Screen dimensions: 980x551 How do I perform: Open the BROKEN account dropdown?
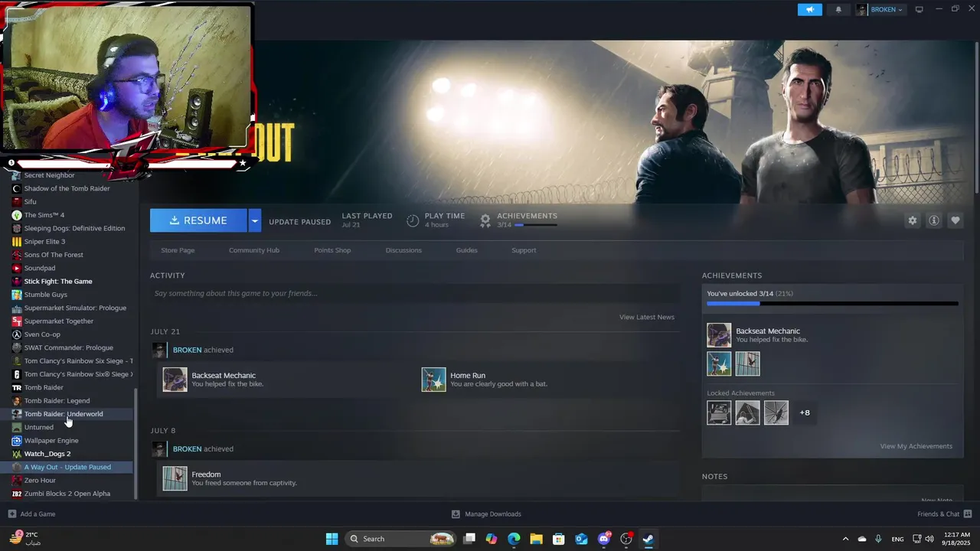pyautogui.click(x=880, y=9)
